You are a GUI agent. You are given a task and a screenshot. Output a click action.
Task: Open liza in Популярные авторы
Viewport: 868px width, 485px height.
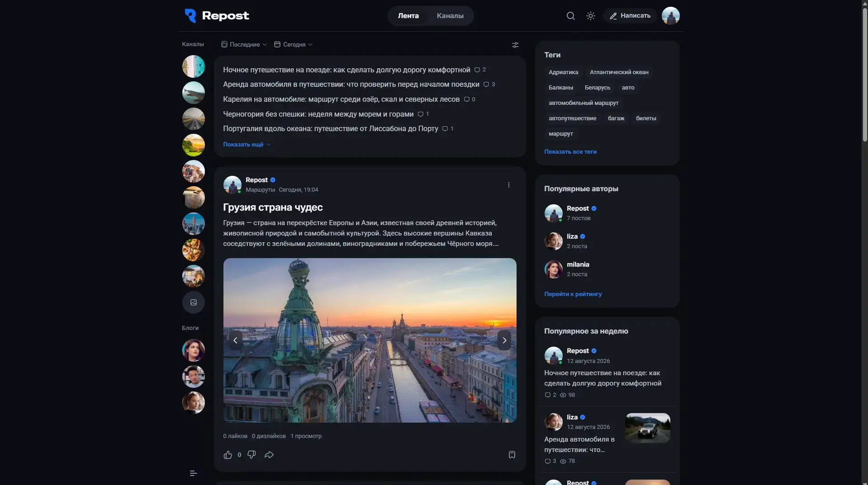pyautogui.click(x=572, y=236)
